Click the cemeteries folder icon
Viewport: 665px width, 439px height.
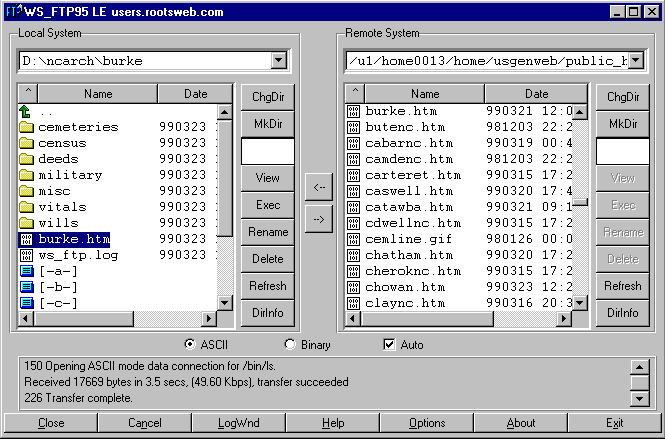point(27,127)
